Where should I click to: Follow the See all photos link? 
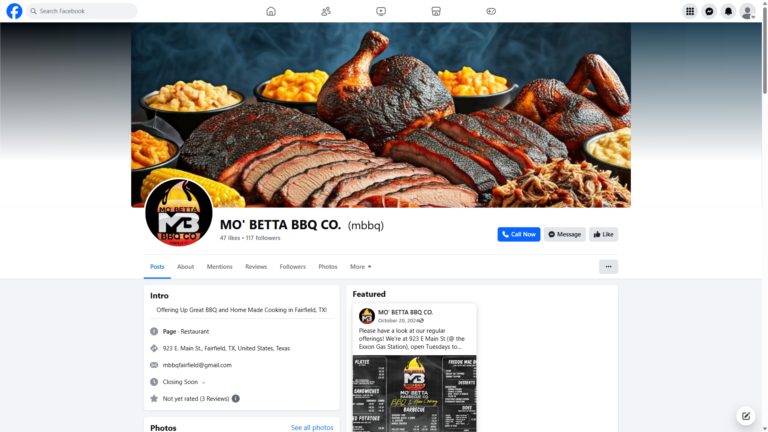(312, 428)
